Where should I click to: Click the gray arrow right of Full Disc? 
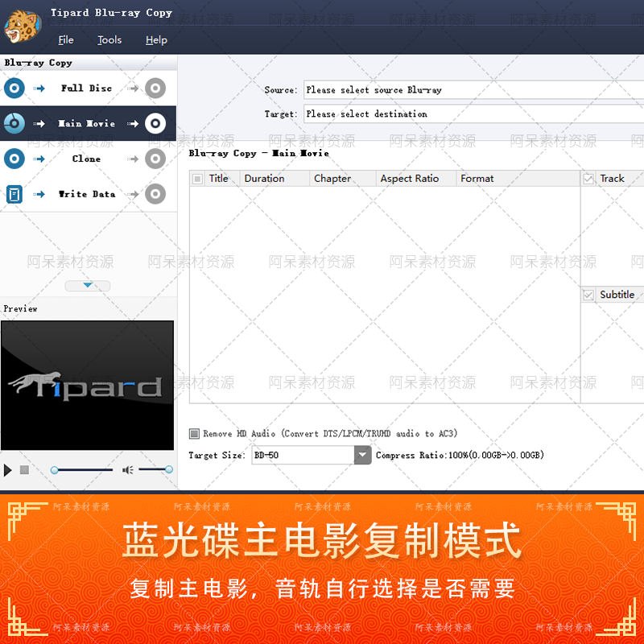(x=133, y=88)
